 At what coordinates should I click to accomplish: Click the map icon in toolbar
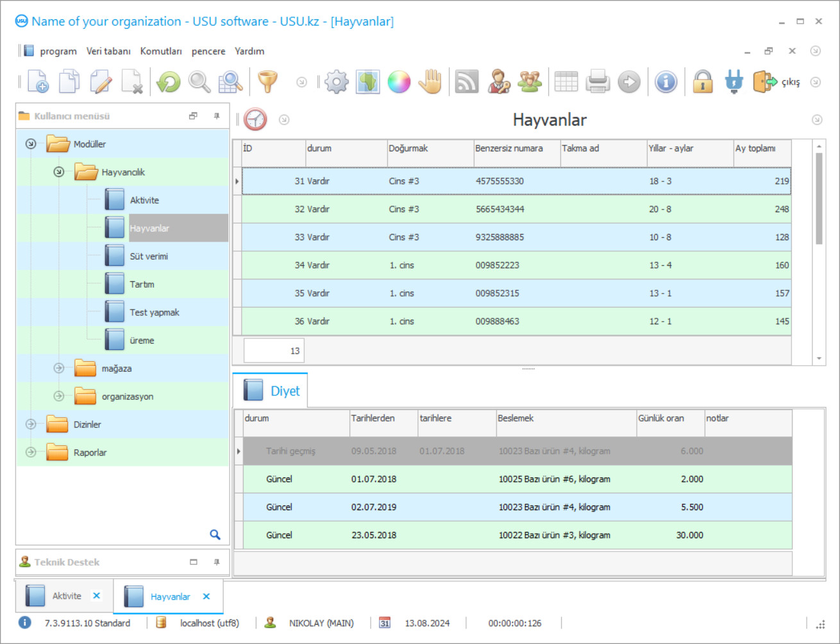tap(367, 82)
